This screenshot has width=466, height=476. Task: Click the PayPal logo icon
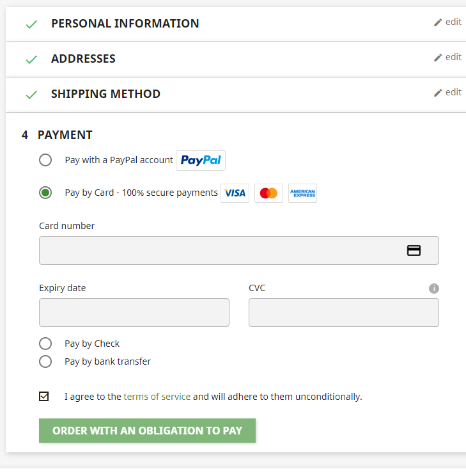201,161
